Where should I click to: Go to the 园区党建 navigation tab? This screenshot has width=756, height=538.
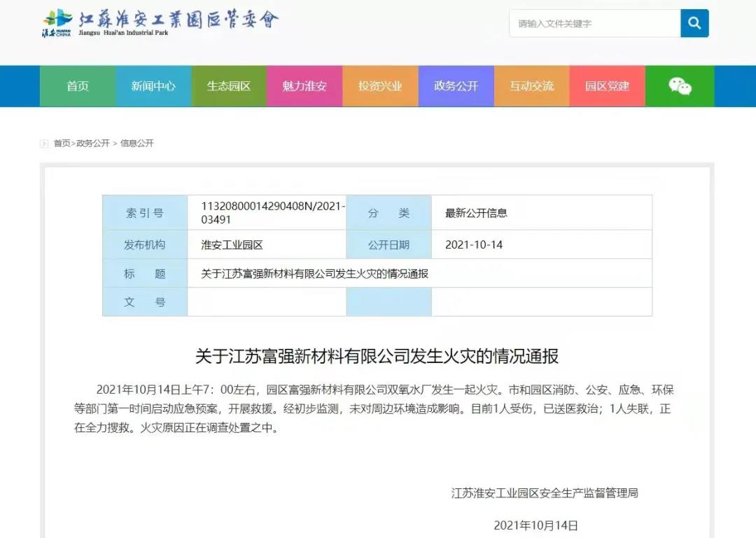click(x=607, y=86)
